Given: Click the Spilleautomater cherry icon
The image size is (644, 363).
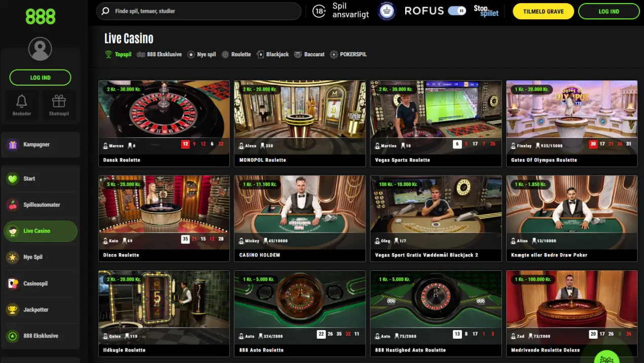Looking at the screenshot, I should [13, 205].
